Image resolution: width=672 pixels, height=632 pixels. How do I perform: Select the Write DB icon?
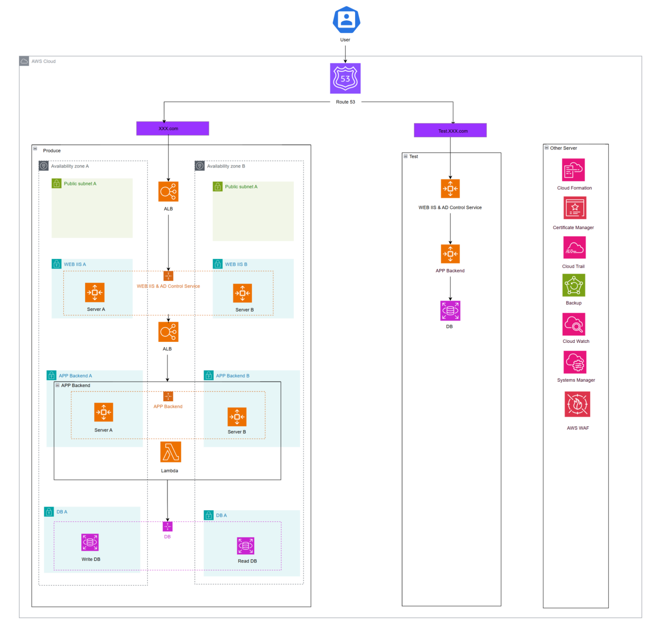tap(90, 542)
